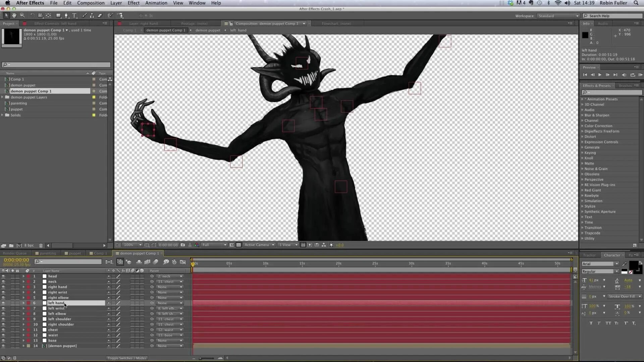The image size is (644, 362).
Task: Expand the Color Correction effects category
Action: pos(583,126)
